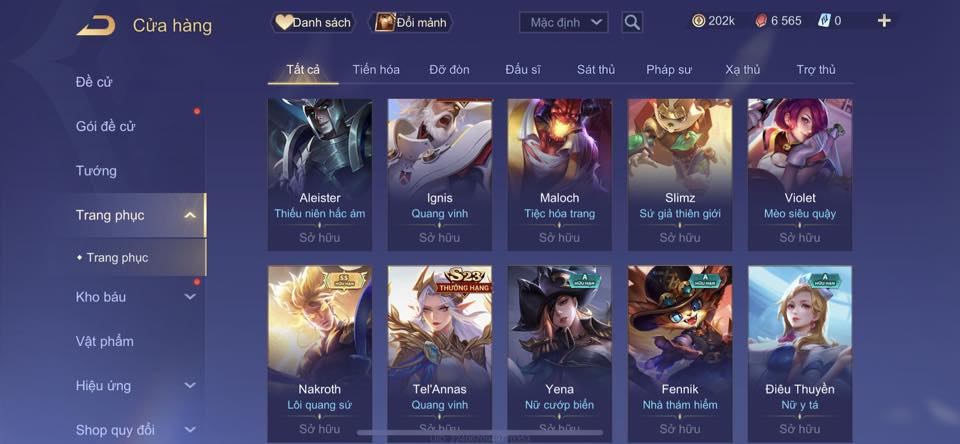The width and height of the screenshot is (960, 444).
Task: Click the plus icon to add currency
Action: 883,21
